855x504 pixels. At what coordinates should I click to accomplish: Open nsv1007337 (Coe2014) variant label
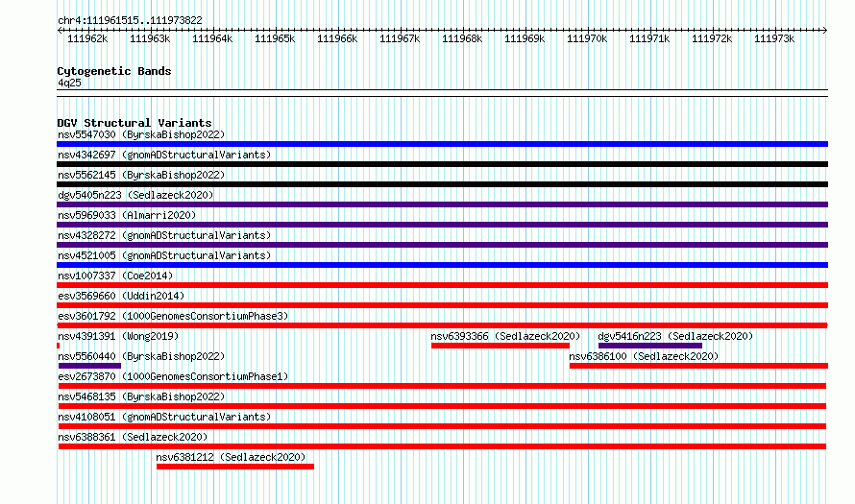(115, 276)
